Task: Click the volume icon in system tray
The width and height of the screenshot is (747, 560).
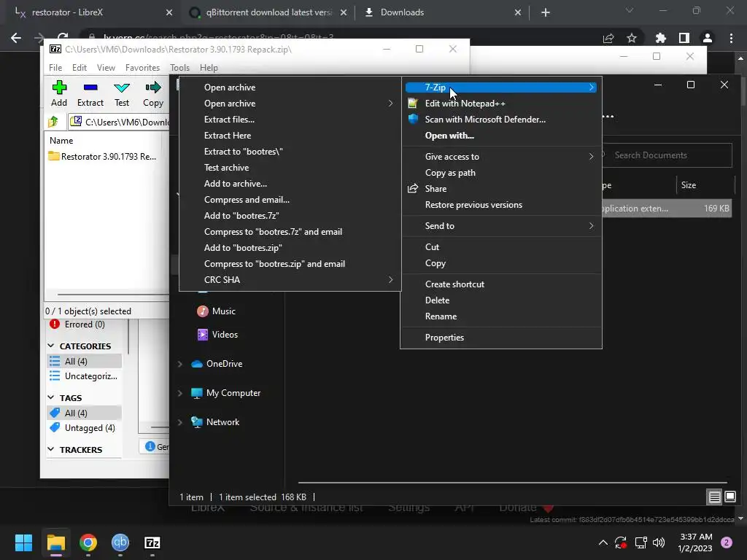Action: click(x=659, y=542)
